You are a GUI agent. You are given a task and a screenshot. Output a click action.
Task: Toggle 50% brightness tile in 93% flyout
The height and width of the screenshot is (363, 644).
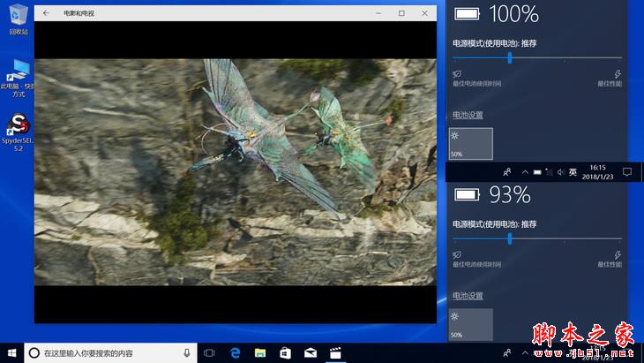(471, 324)
